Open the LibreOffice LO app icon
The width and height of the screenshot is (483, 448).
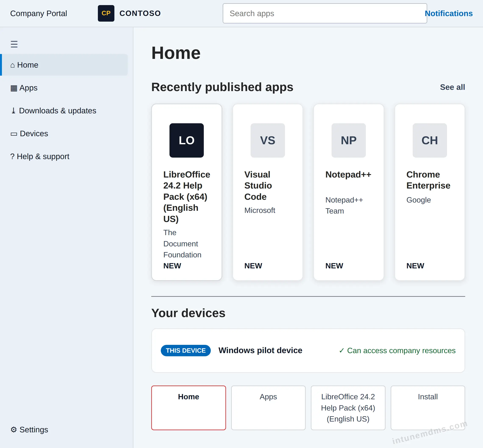[186, 140]
